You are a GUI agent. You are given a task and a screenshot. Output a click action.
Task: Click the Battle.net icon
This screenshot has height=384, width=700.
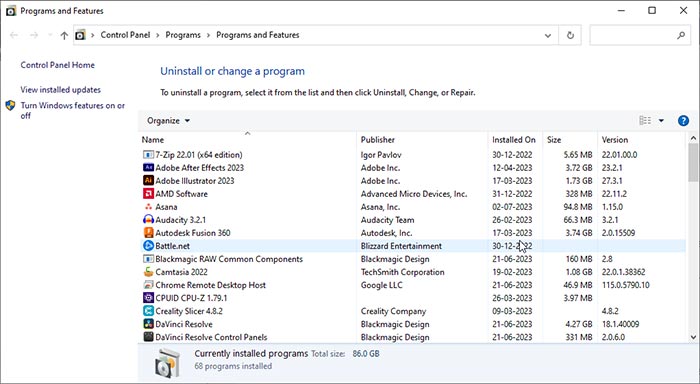[x=148, y=246]
